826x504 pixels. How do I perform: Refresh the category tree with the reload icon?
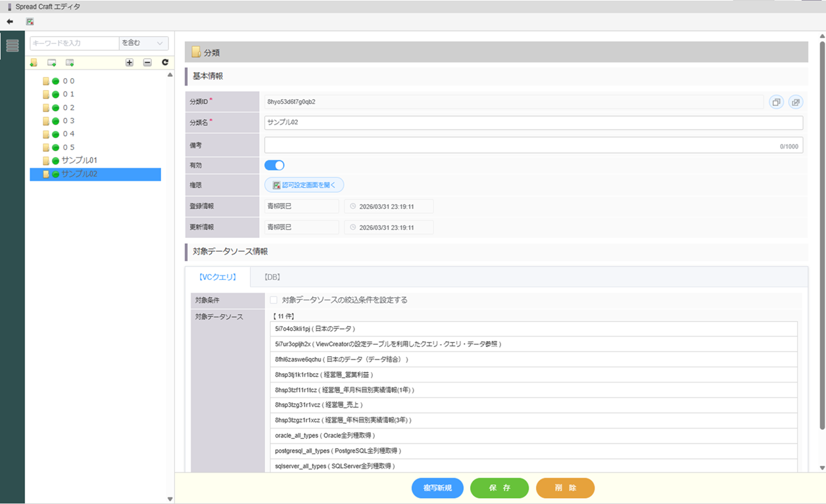[x=165, y=62]
